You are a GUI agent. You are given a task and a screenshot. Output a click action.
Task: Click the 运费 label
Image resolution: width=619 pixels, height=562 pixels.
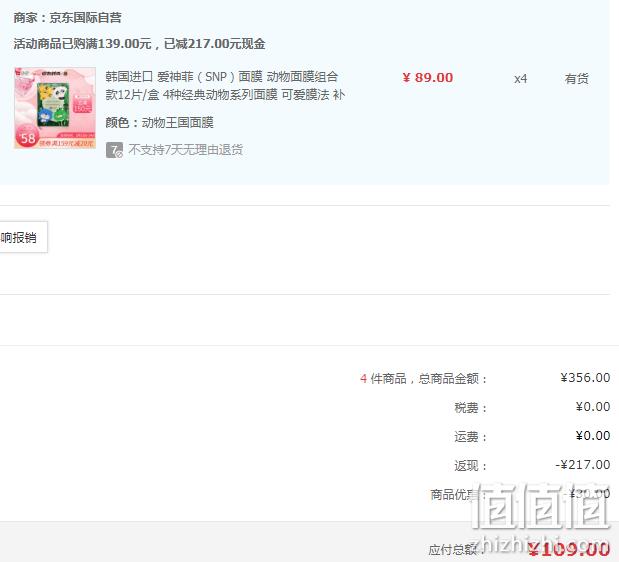pyautogui.click(x=470, y=436)
